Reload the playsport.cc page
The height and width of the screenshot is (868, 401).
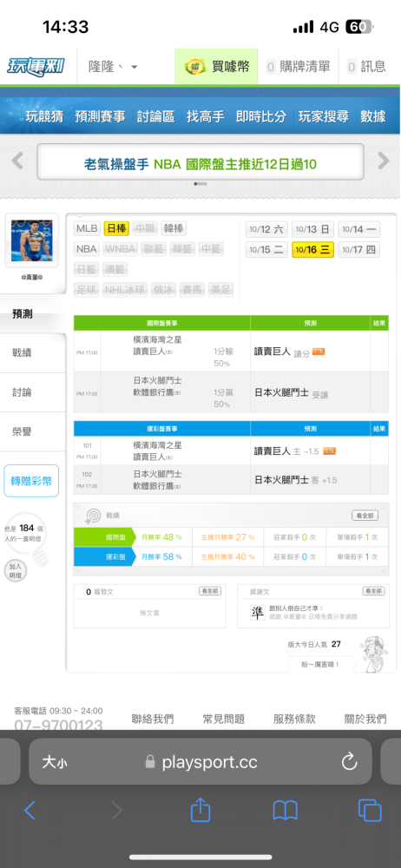[x=349, y=762]
